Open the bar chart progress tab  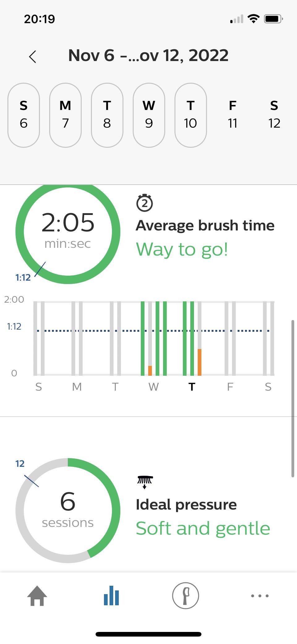coord(111,595)
